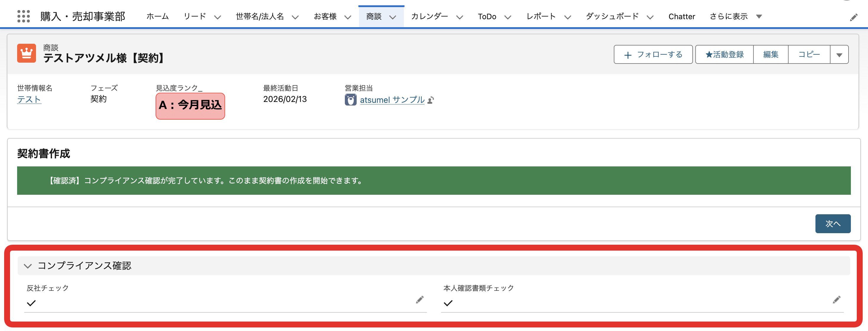Click the plus icon on フォローする
Viewport: 868px width, 331px height.
pyautogui.click(x=627, y=55)
